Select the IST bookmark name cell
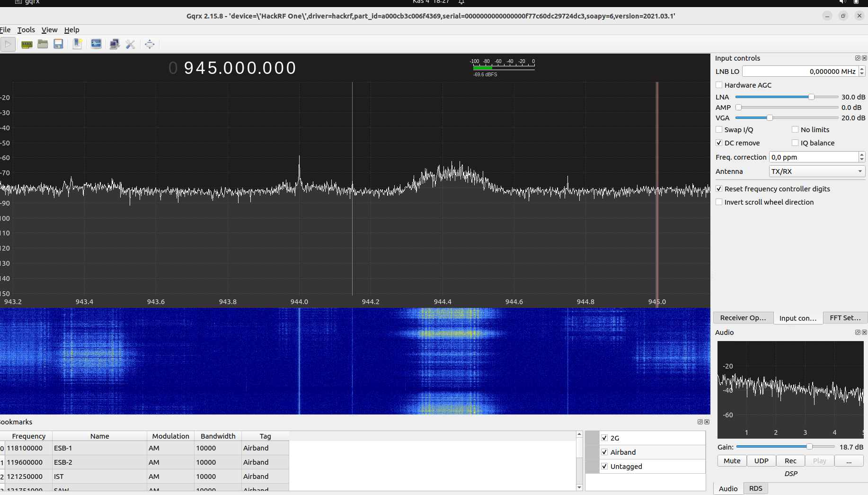 coord(100,477)
